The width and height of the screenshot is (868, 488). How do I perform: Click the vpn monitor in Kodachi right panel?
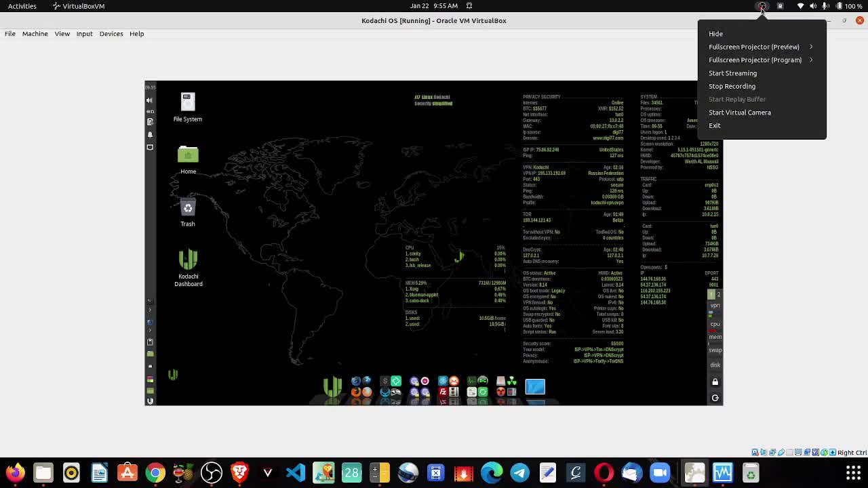point(715,306)
